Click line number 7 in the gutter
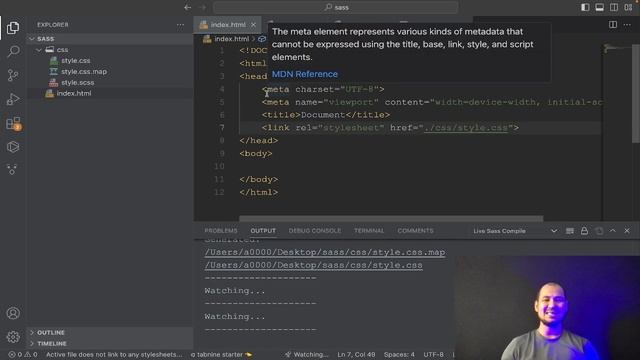Screen dimensions: 640x360 pyautogui.click(x=222, y=128)
